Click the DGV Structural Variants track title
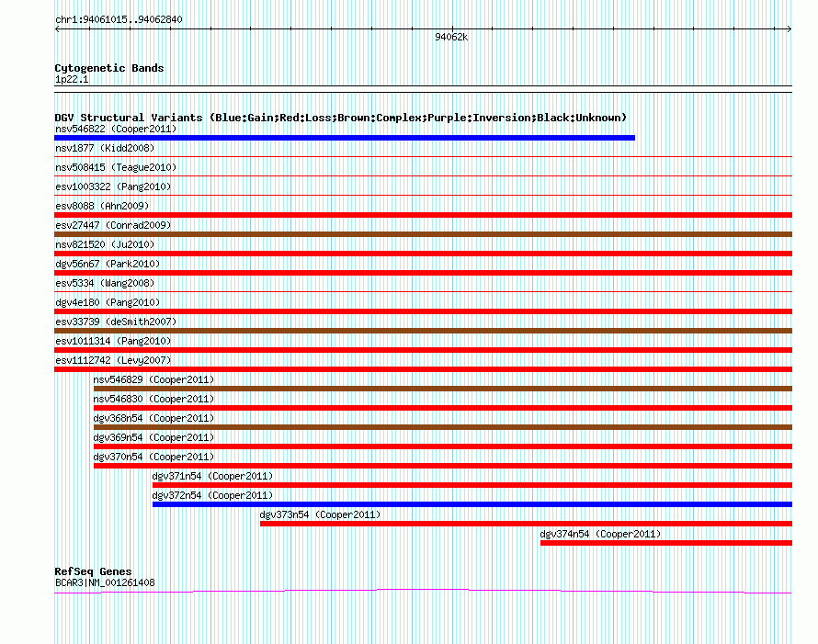818x644 pixels. coord(341,118)
